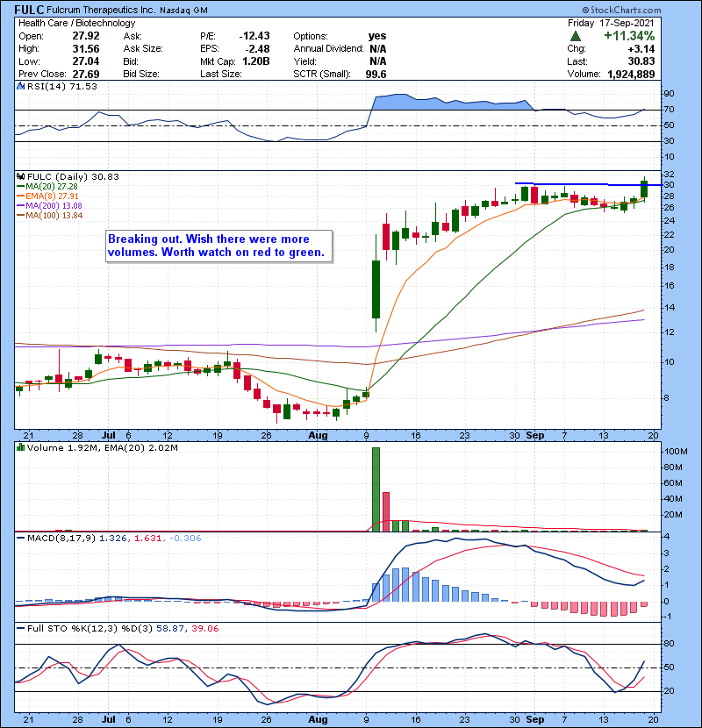The height and width of the screenshot is (728, 702).
Task: Click the Open 27.92 value
Action: (86, 36)
